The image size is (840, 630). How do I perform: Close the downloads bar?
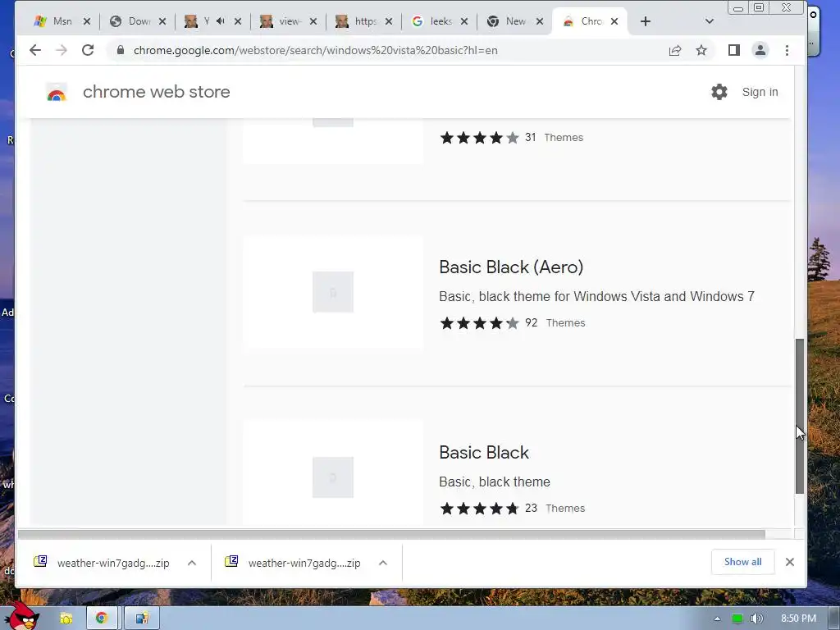(x=790, y=562)
